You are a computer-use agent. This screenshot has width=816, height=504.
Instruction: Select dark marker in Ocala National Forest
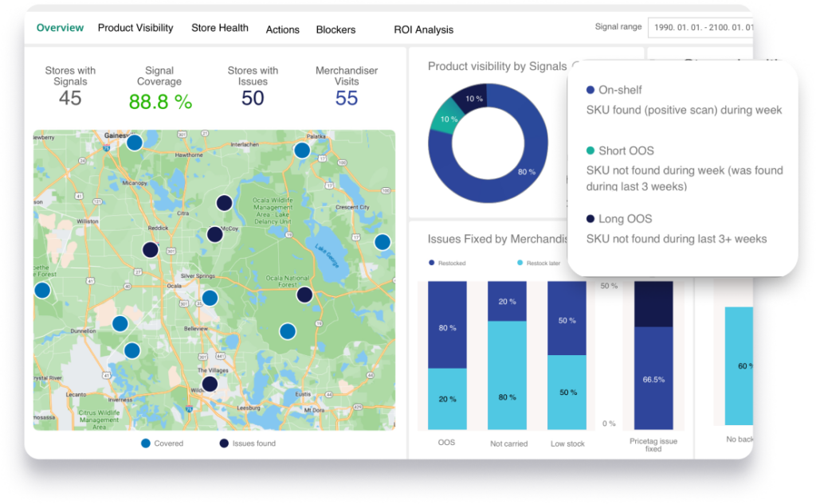(x=304, y=295)
